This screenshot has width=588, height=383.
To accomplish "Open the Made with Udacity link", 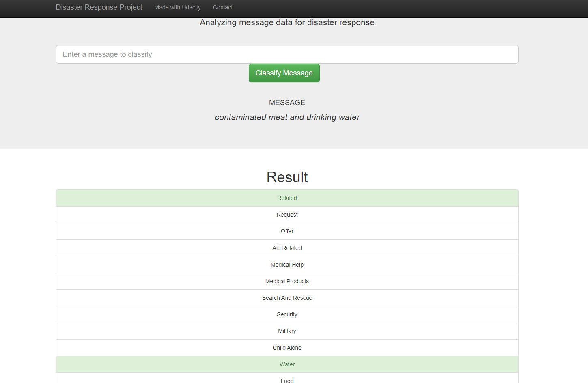I will point(177,7).
